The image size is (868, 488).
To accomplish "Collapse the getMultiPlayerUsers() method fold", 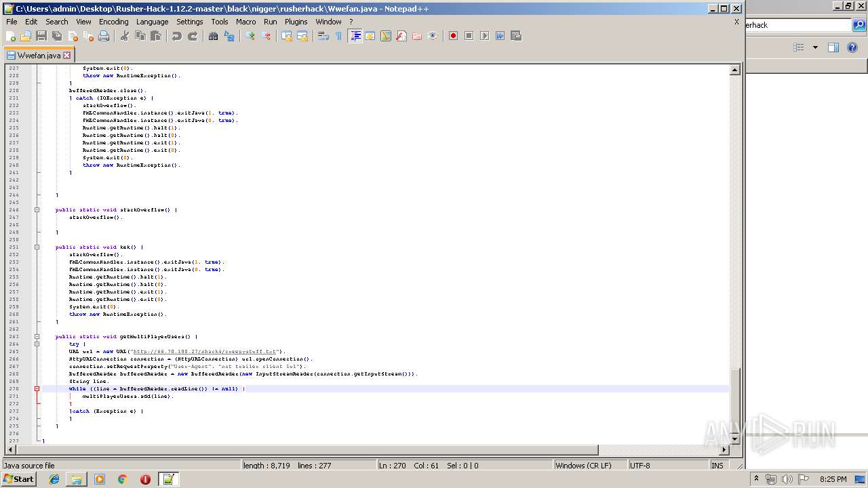I will 37,337.
